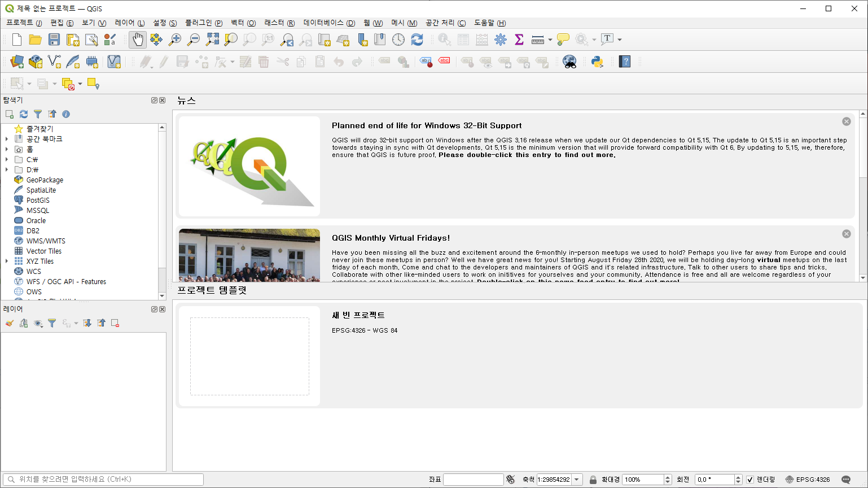
Task: Expand the XYZ Tiles node
Action: point(7,261)
